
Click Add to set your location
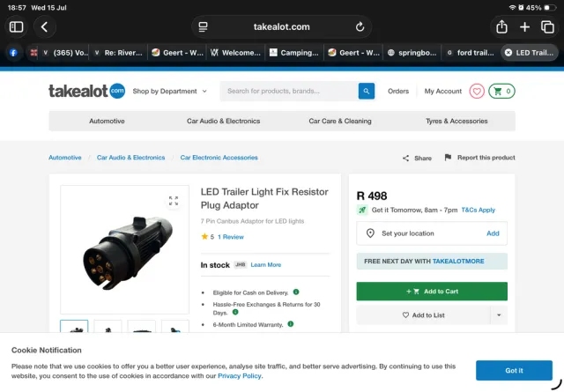tap(493, 233)
